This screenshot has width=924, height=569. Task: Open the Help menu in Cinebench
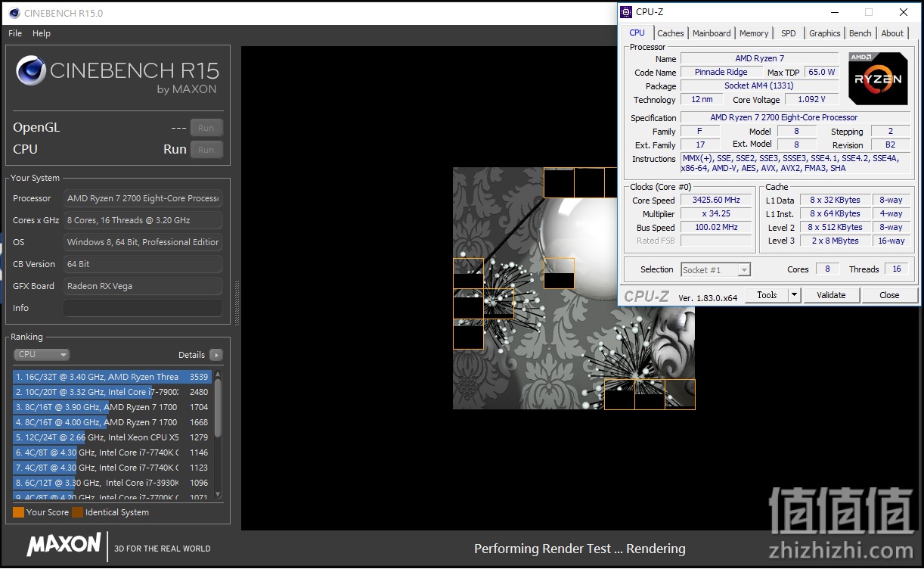point(42,33)
